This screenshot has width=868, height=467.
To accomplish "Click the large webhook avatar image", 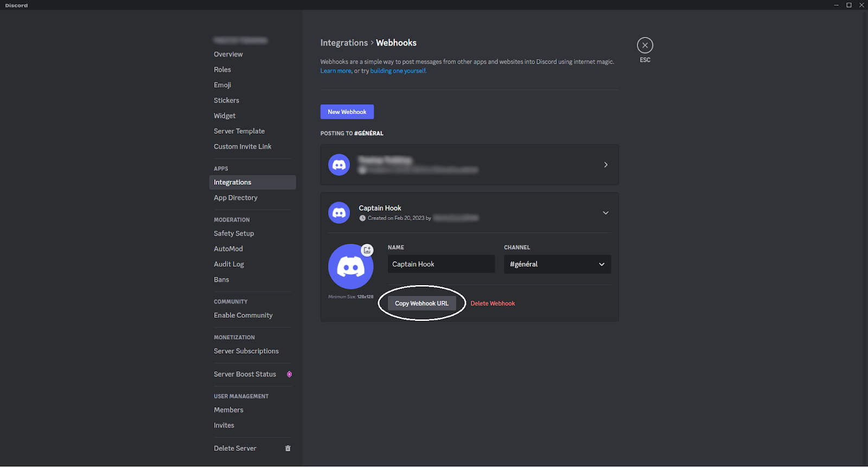I will point(350,268).
